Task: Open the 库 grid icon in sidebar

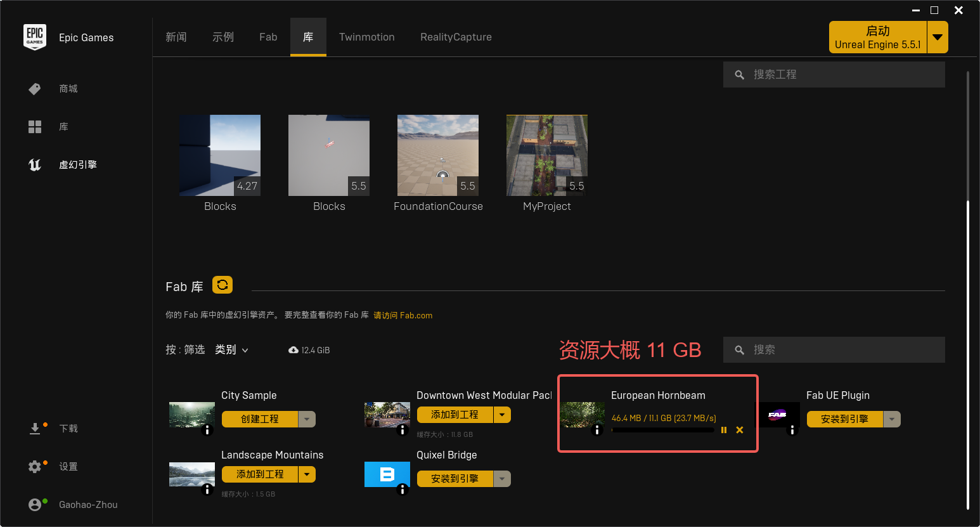Action: point(35,127)
